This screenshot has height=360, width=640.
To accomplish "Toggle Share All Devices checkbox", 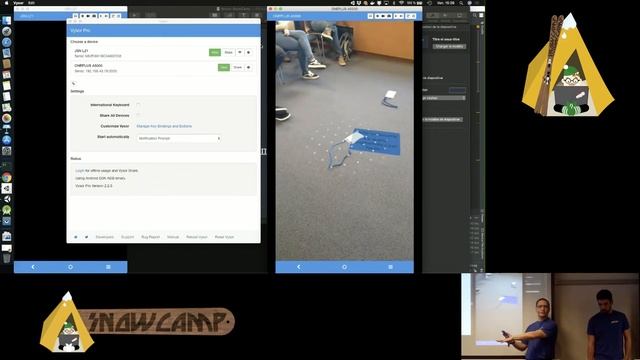I will (x=138, y=116).
